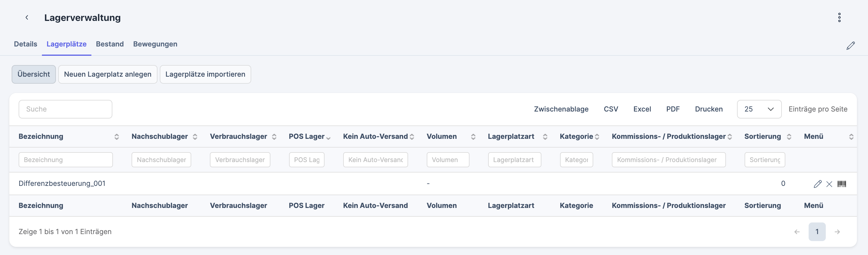Focus the Suche search field
This screenshot has width=868, height=255.
(65, 109)
